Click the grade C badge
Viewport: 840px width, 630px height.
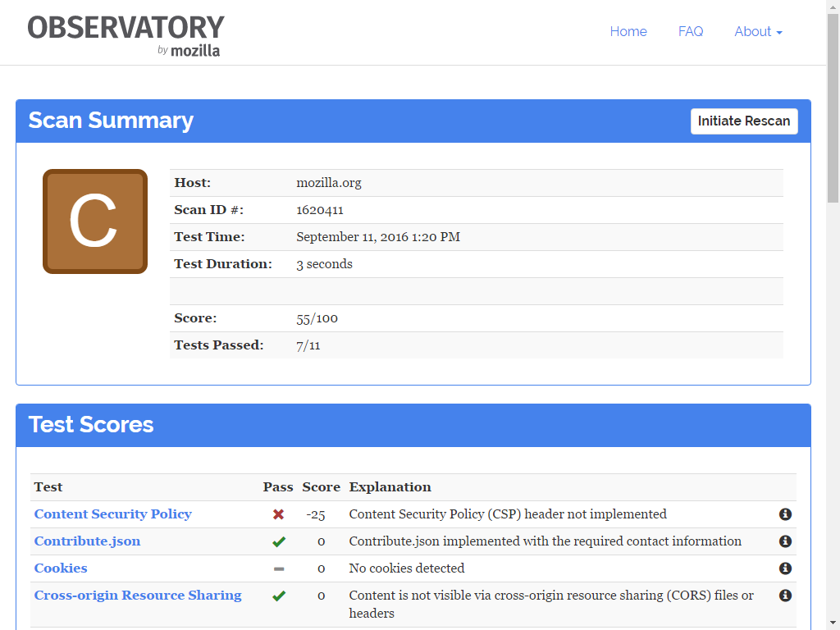point(95,221)
